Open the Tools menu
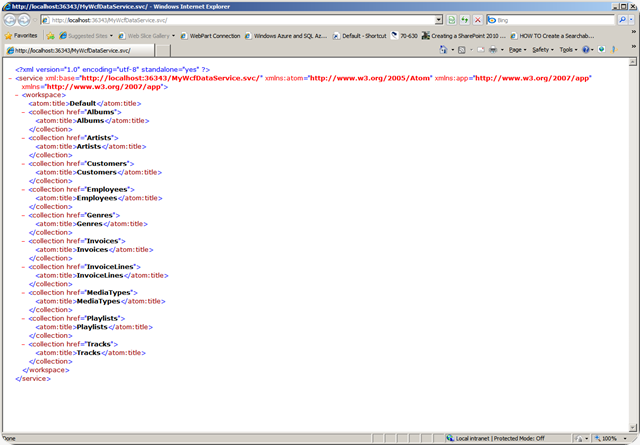Screen dimensions: 640x445 pyautogui.click(x=568, y=50)
